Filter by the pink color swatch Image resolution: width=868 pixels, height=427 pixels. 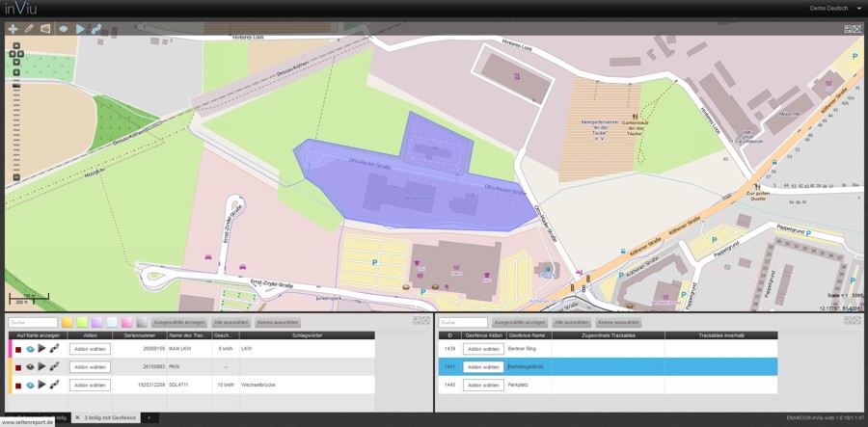pyautogui.click(x=126, y=322)
